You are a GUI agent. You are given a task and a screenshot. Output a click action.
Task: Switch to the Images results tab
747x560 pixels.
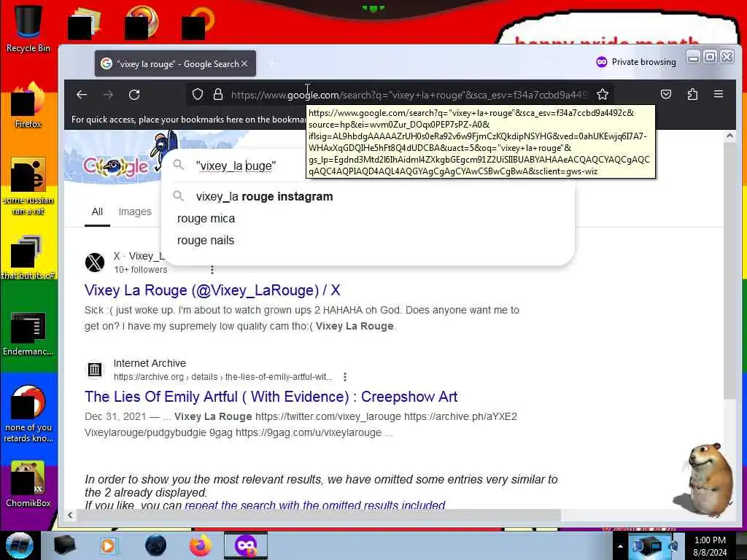(x=135, y=211)
